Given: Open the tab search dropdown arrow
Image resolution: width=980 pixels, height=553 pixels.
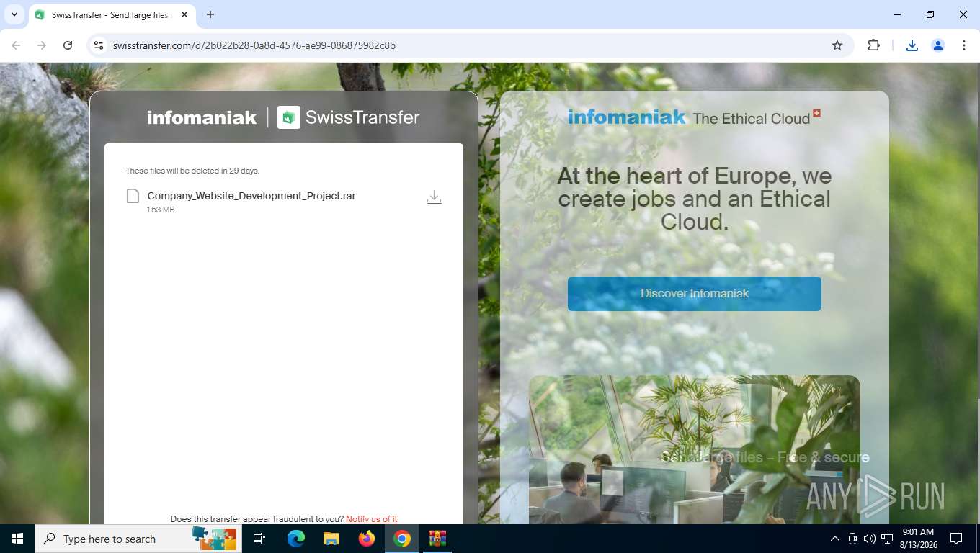Looking at the screenshot, I should point(14,14).
